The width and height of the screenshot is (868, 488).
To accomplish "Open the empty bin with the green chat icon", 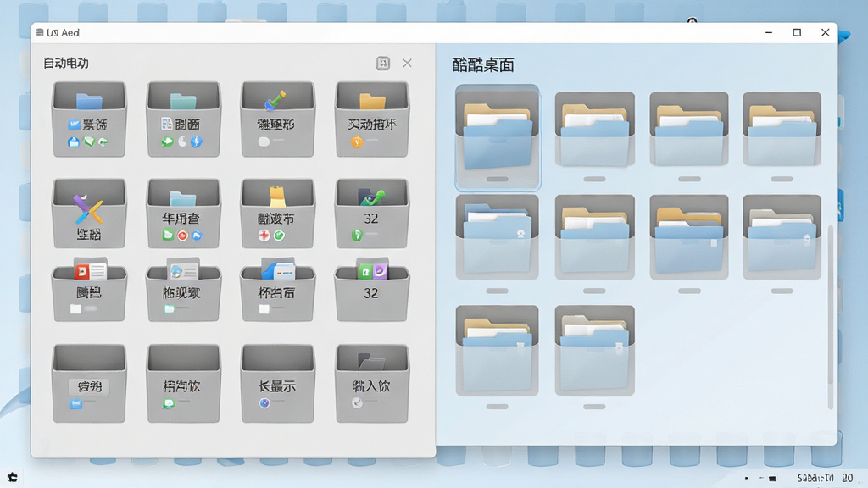I will coord(183,384).
